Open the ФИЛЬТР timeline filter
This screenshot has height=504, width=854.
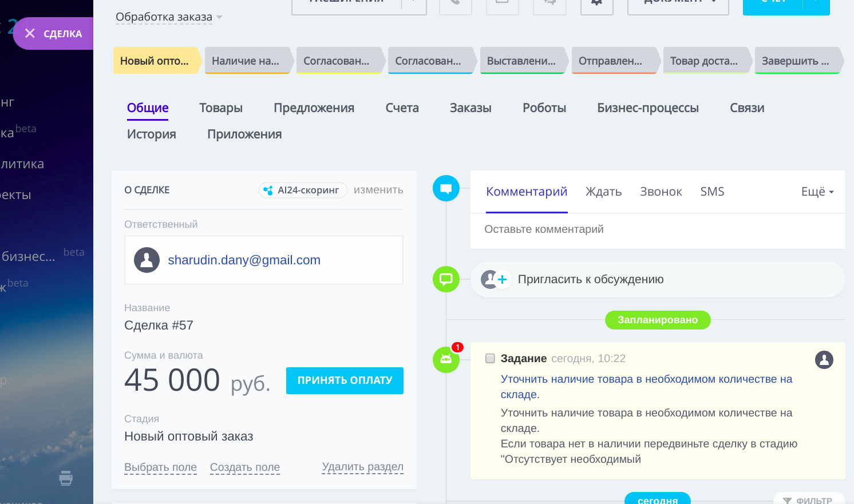[x=808, y=500]
